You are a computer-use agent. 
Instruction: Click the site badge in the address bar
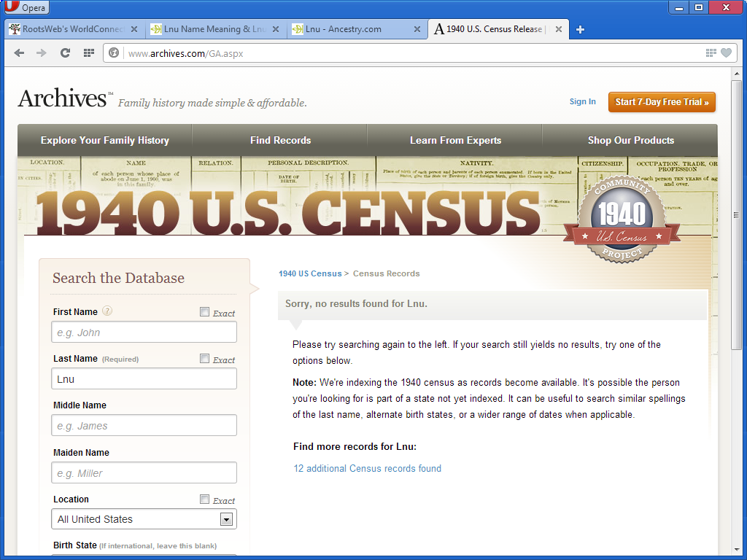tap(114, 52)
